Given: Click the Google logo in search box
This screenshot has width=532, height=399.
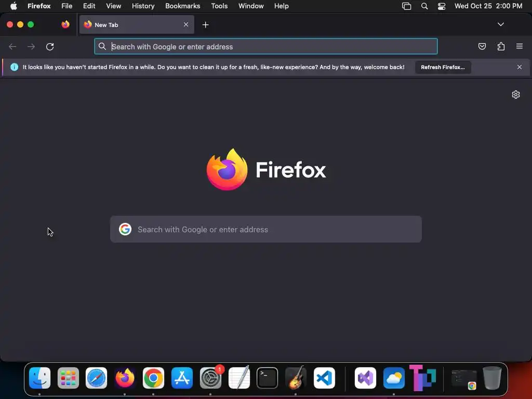Looking at the screenshot, I should coord(125,229).
